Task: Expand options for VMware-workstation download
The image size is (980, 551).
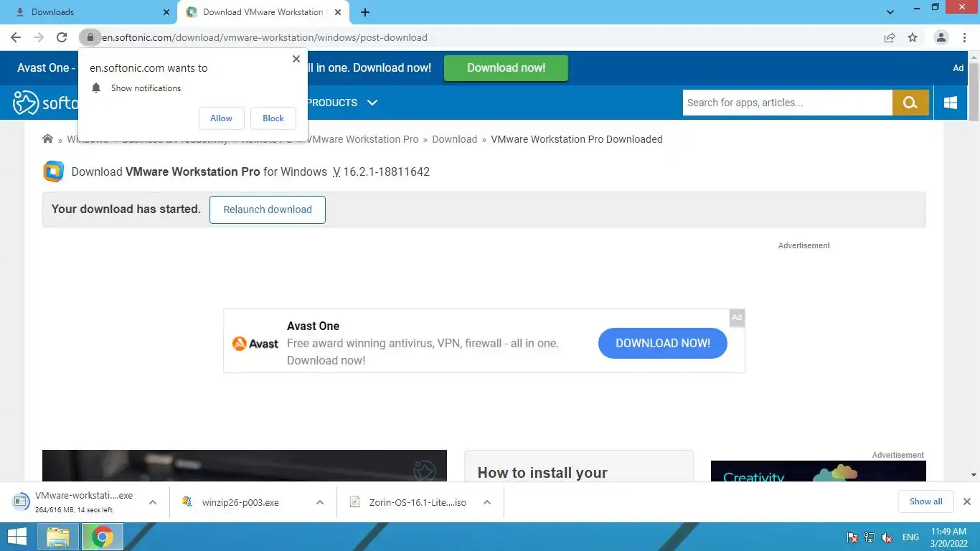Action: coord(153,502)
